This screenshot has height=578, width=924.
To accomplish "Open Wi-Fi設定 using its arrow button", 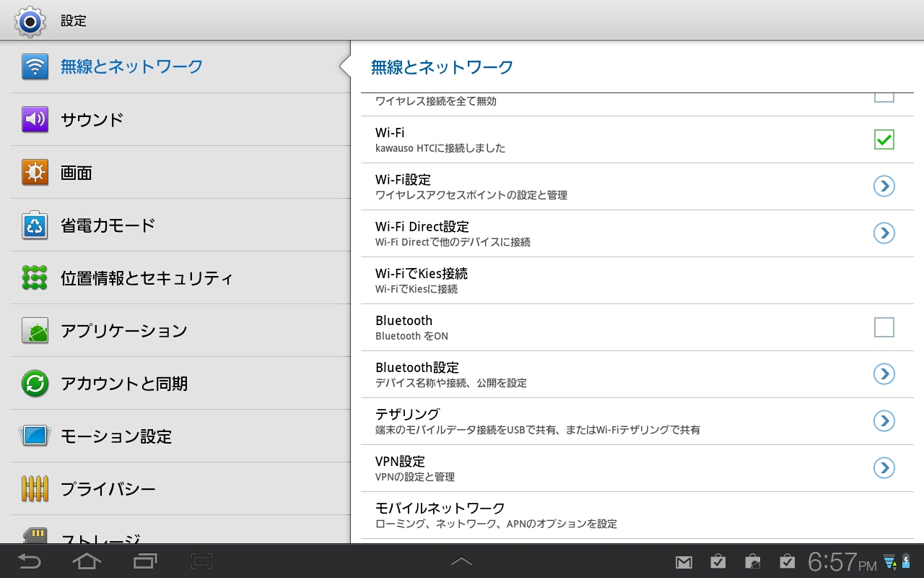I will coord(884,186).
